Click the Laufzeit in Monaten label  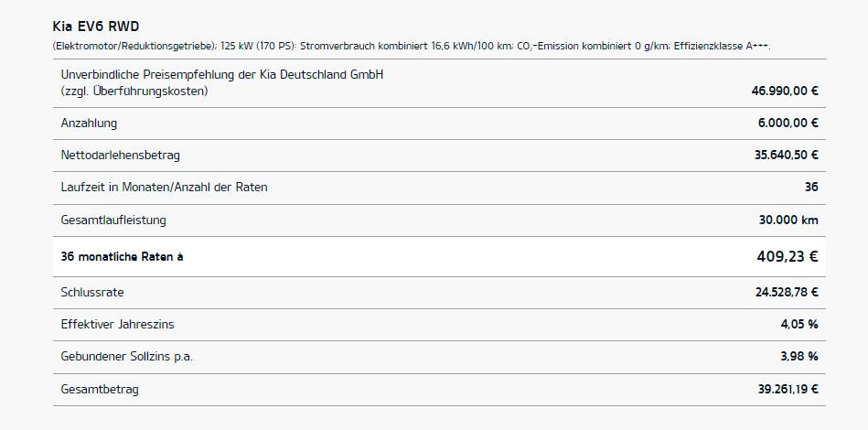click(164, 188)
